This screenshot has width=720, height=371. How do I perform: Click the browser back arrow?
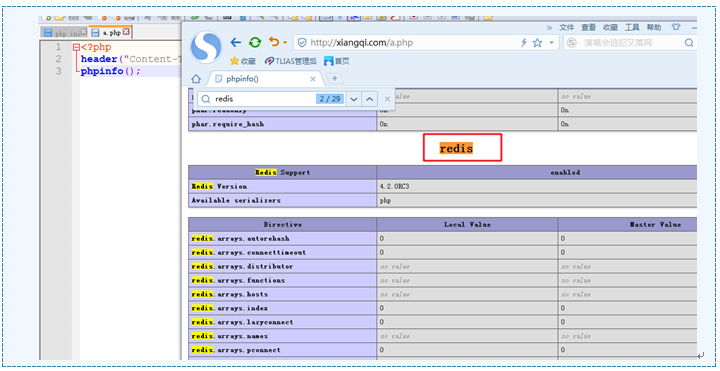point(236,43)
